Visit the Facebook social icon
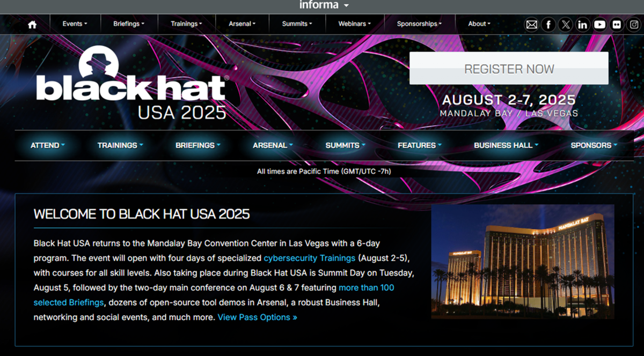 click(548, 24)
